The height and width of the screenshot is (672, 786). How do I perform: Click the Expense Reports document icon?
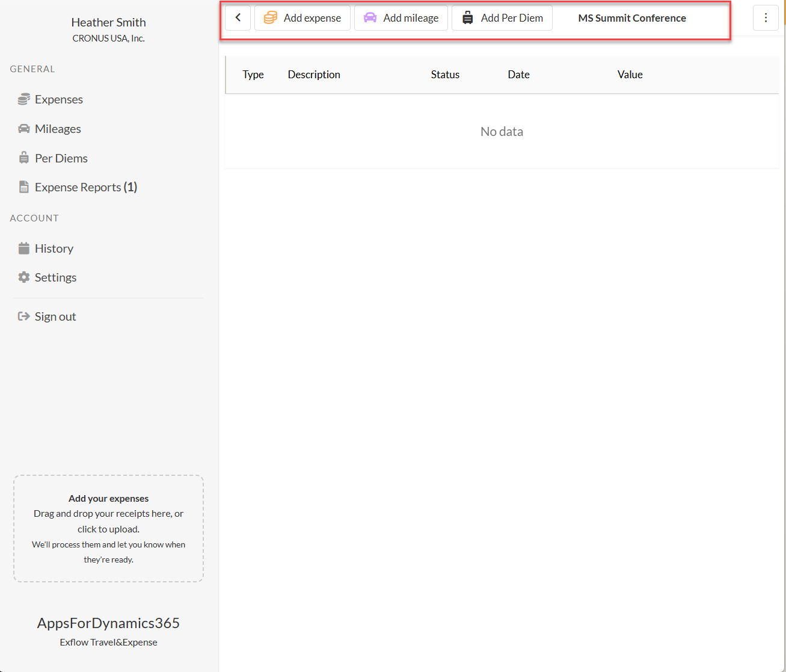pyautogui.click(x=24, y=187)
